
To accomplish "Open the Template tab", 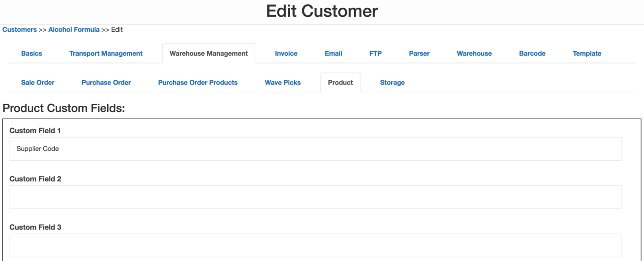I will point(587,53).
